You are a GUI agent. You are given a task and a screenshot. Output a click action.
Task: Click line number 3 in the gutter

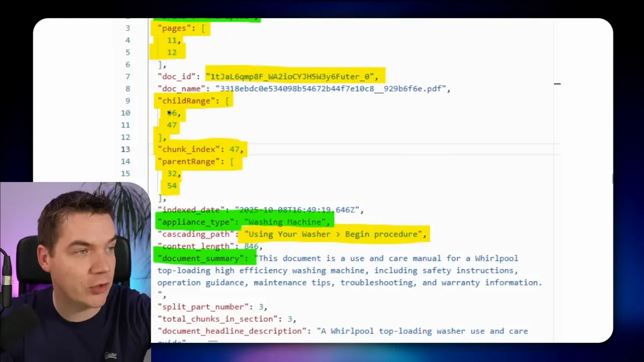(x=127, y=28)
